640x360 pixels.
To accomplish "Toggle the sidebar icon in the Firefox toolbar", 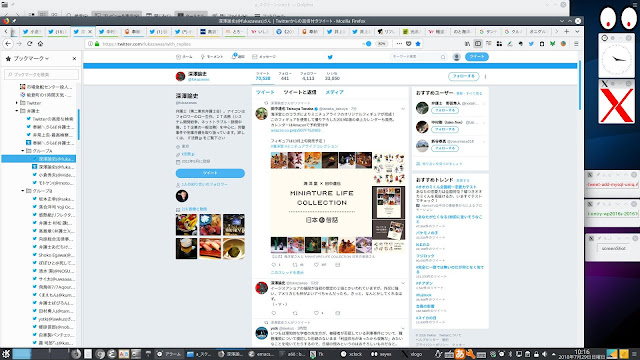I will pyautogui.click(x=478, y=44).
